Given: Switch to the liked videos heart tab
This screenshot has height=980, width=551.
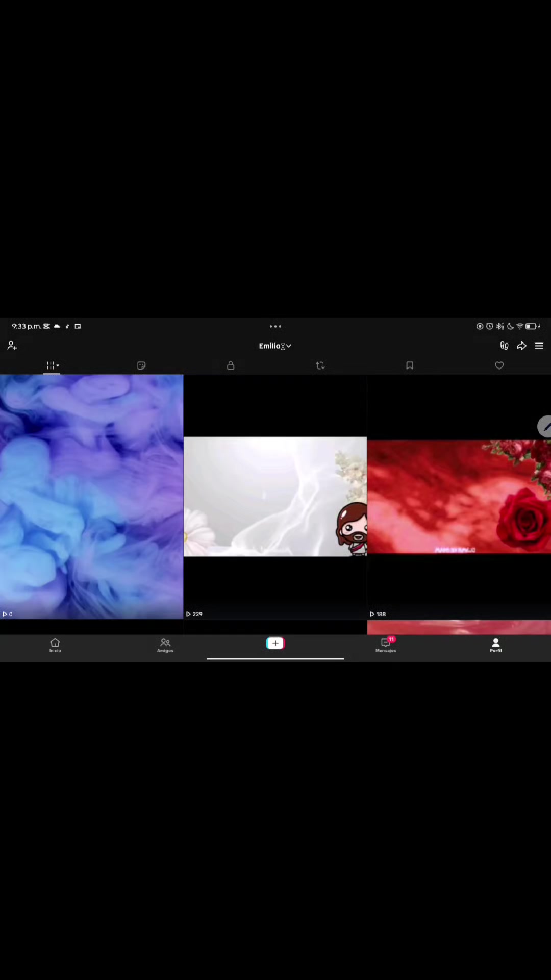Looking at the screenshot, I should [499, 365].
